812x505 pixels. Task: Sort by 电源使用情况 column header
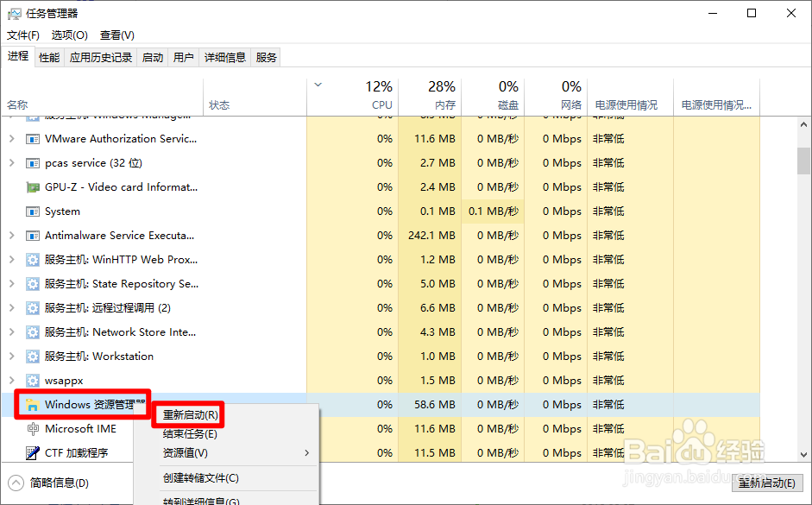630,98
